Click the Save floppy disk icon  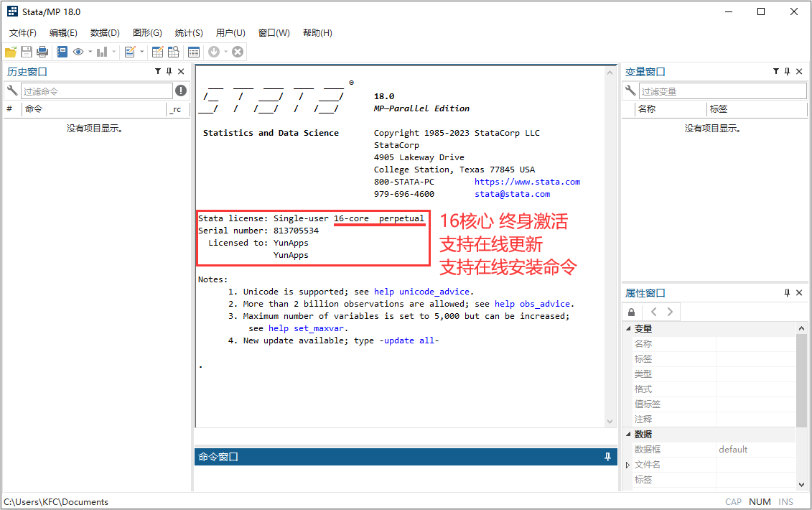pos(27,52)
